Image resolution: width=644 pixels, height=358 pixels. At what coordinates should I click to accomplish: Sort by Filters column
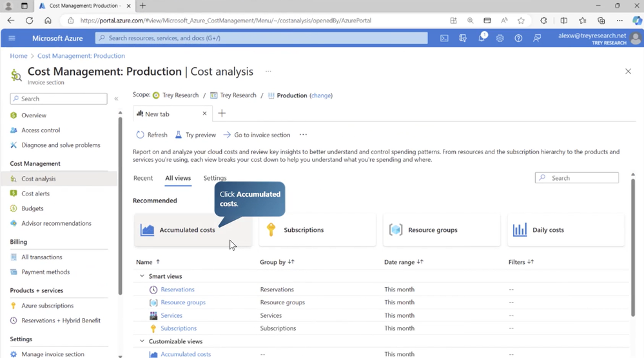point(522,262)
